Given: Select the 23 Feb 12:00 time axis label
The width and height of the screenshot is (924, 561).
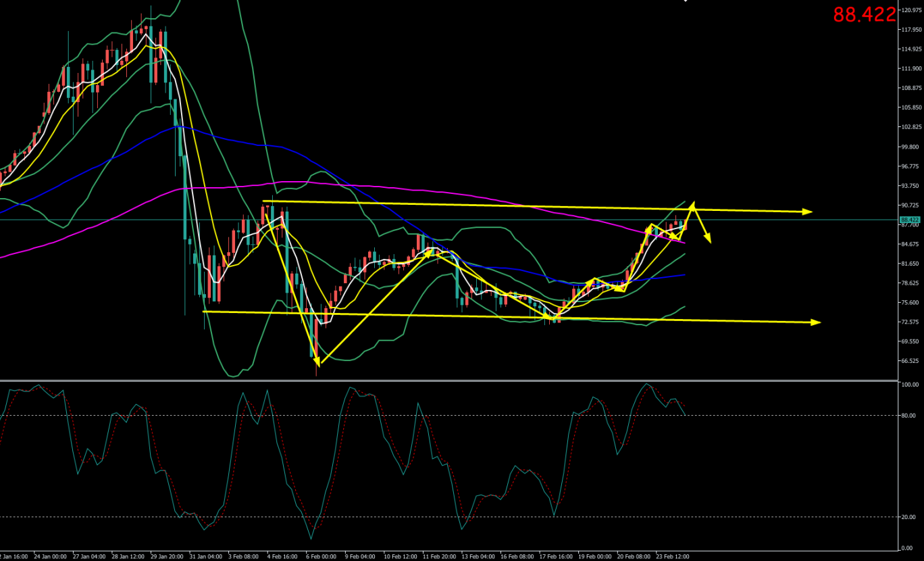Looking at the screenshot, I should click(672, 556).
